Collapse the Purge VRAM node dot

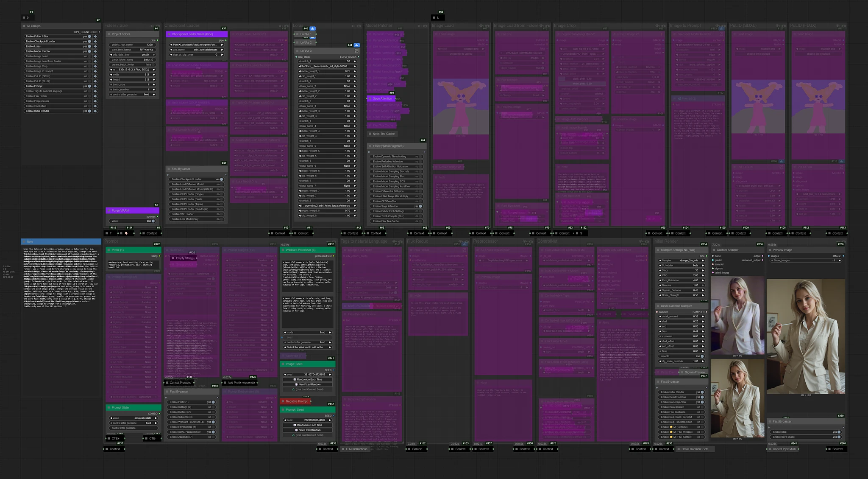[x=108, y=210]
